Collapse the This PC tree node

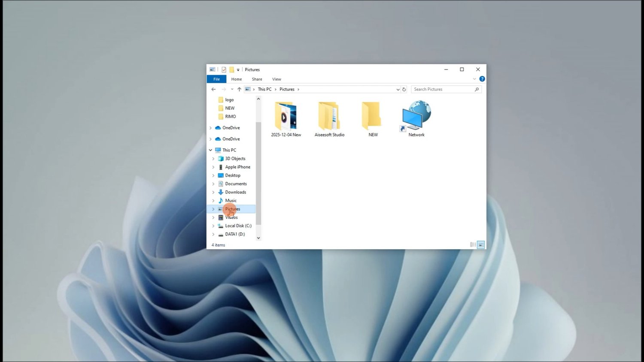[x=210, y=150]
